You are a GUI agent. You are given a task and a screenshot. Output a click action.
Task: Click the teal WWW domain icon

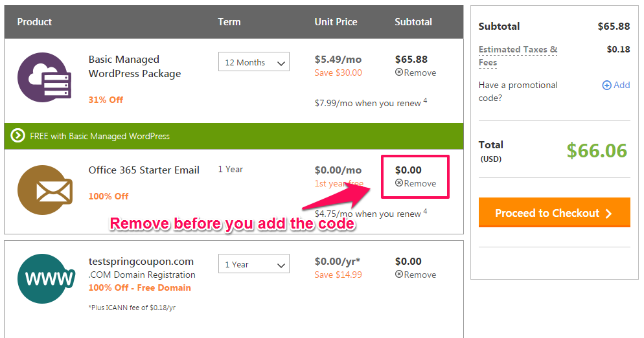click(x=46, y=278)
